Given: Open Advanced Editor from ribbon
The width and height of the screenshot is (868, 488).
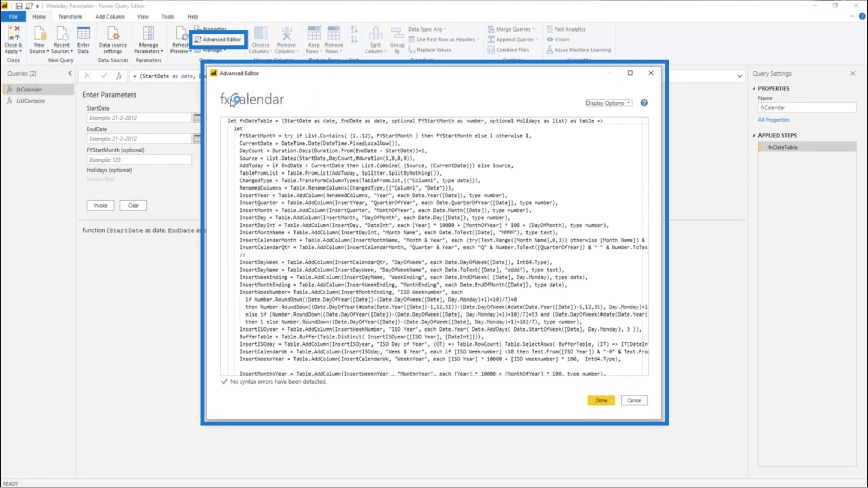Looking at the screenshot, I should (218, 39).
